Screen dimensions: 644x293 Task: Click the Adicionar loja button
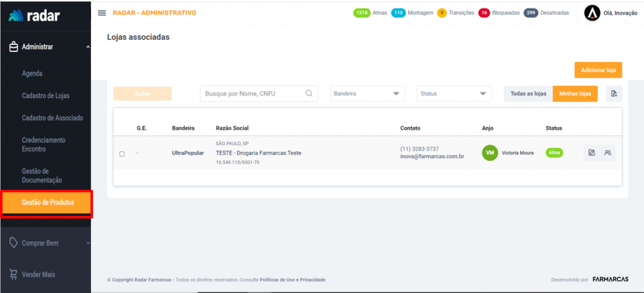(x=598, y=70)
